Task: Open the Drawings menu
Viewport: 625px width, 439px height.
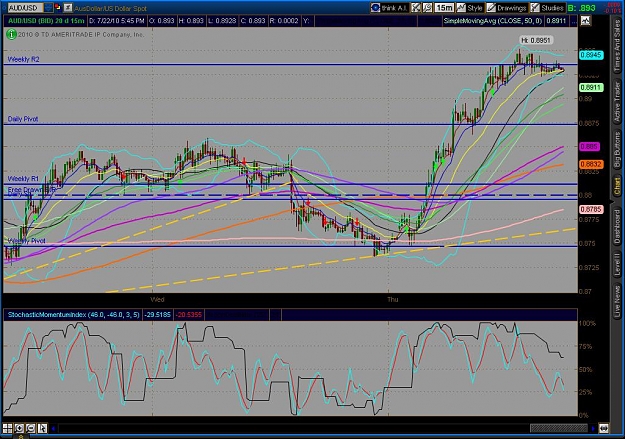Action: 507,8
